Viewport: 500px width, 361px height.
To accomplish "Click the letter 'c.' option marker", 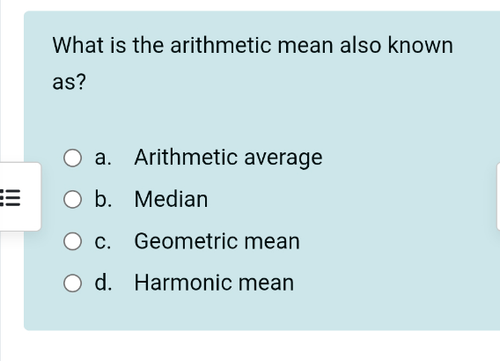I will tap(102, 242).
